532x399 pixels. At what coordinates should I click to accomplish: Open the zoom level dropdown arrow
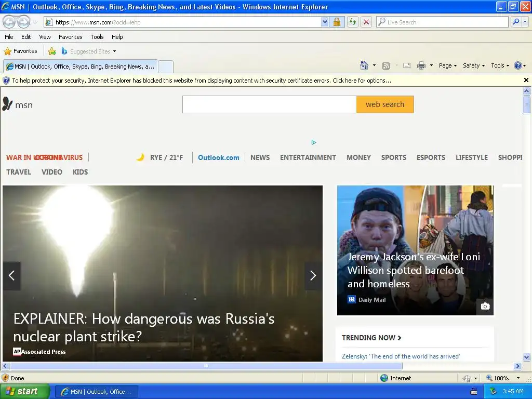click(518, 378)
